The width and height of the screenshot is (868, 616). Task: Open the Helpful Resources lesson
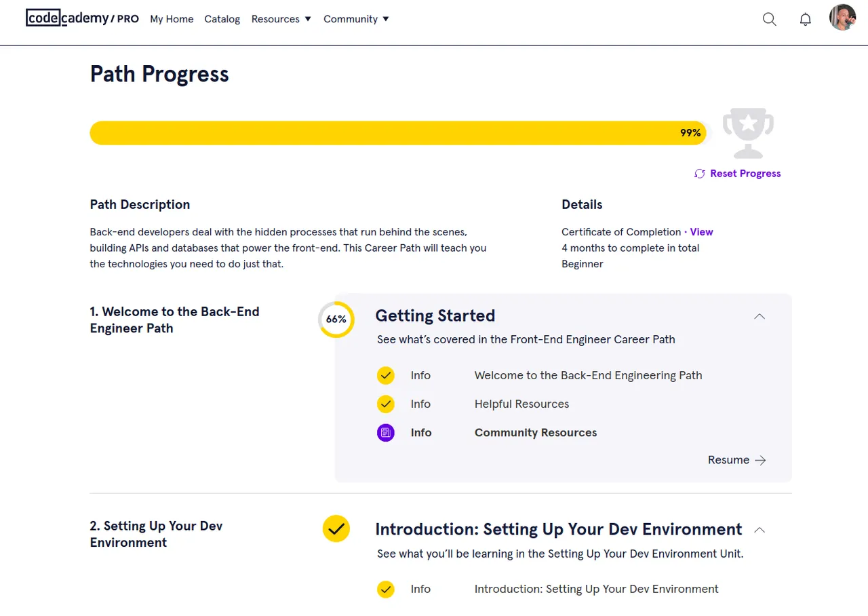point(521,404)
